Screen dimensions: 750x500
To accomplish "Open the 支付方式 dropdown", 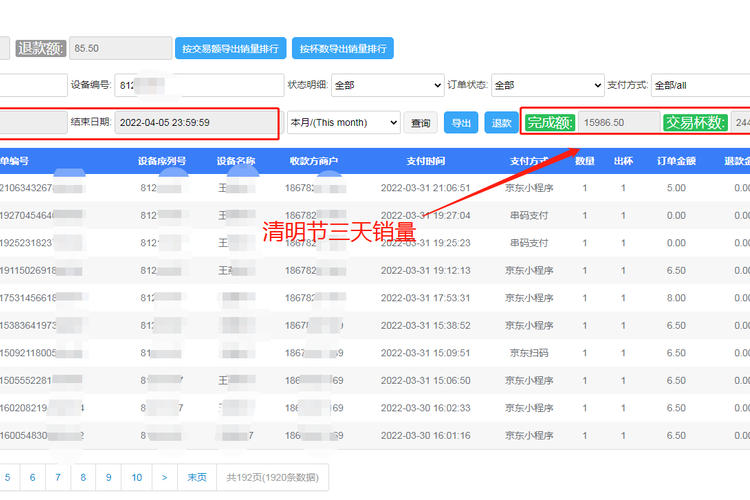I will click(699, 86).
